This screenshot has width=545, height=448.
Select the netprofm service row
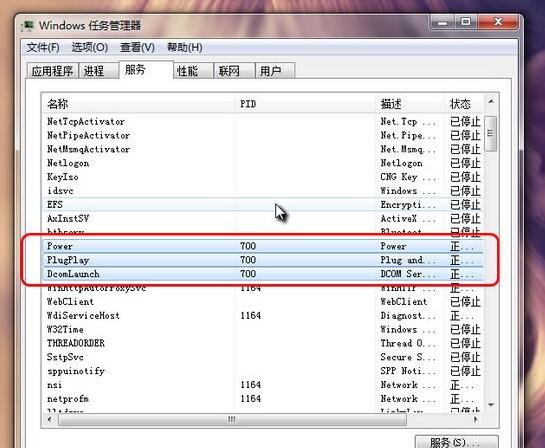pos(263,399)
